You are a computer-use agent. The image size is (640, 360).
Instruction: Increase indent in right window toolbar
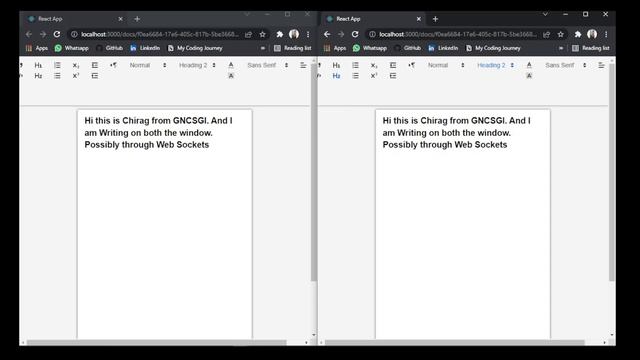point(393,76)
